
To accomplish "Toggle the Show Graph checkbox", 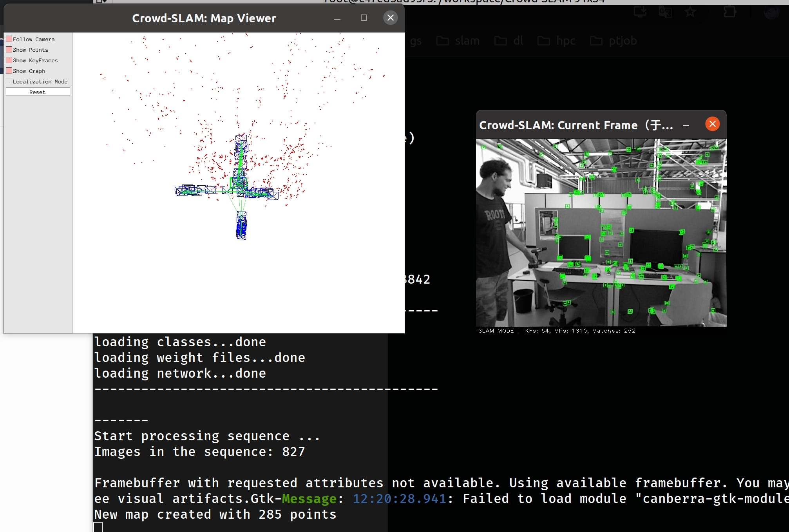I will pos(9,71).
